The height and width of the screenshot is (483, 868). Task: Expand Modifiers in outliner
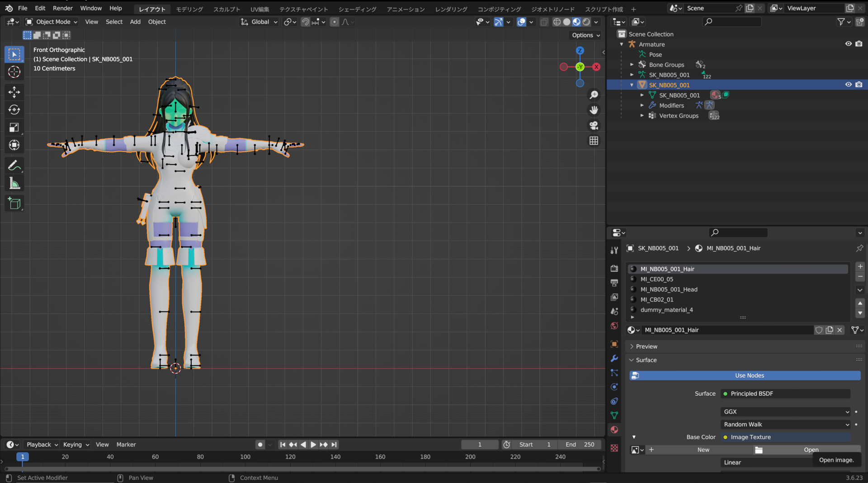click(642, 105)
